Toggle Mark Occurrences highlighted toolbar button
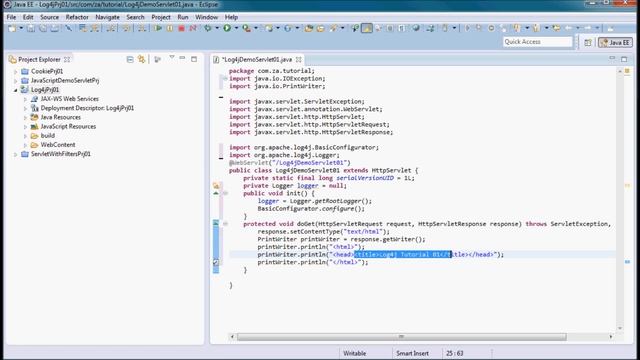 367,28
